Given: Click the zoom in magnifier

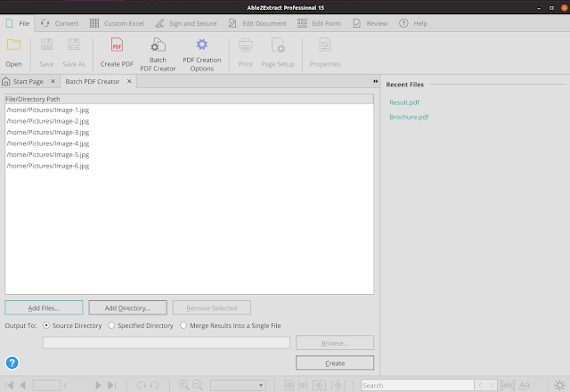Looking at the screenshot, I should point(184,385).
